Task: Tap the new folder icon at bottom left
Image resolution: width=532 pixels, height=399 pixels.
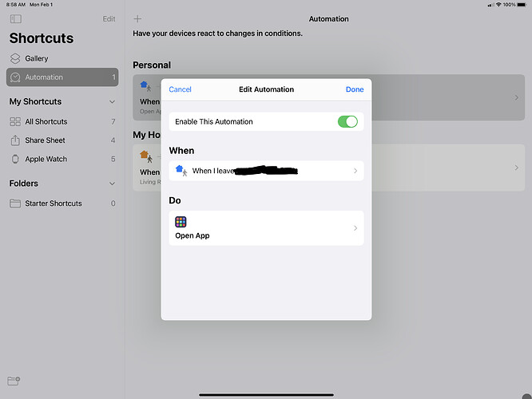Action: (x=14, y=381)
